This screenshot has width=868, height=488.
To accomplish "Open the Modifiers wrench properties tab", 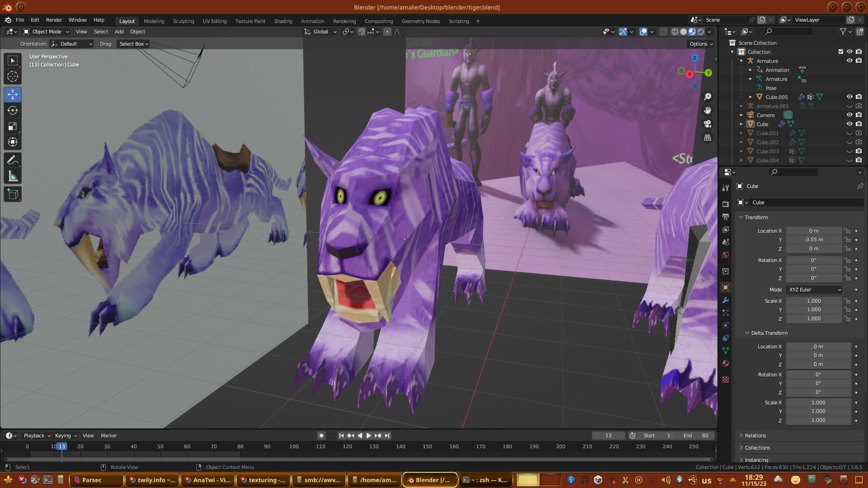I will 726,300.
